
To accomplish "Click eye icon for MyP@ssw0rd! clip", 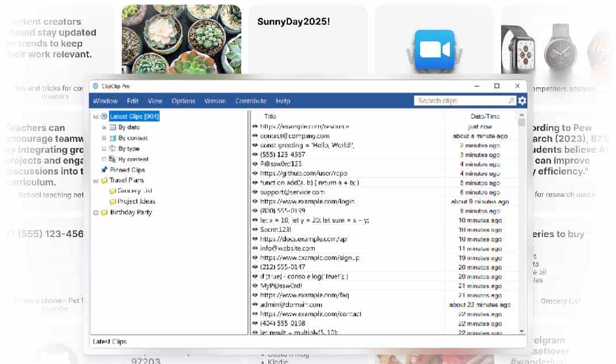I will click(255, 286).
